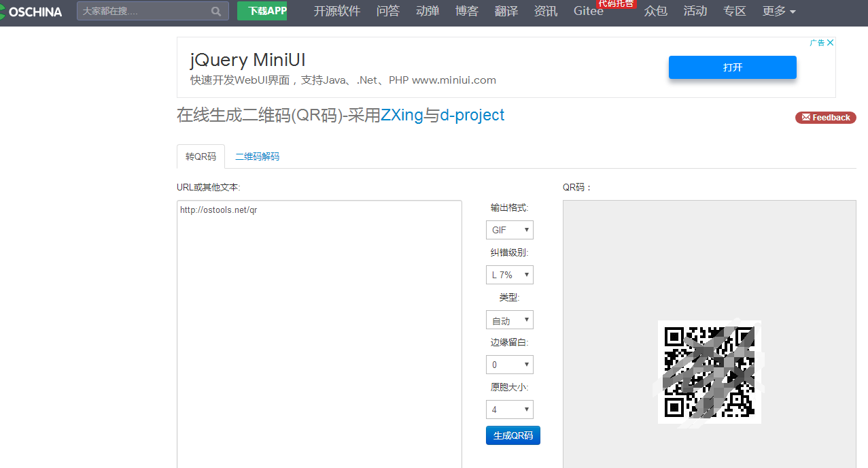868x468 pixels.
Task: Click the 纠错级别 label
Action: (x=509, y=252)
